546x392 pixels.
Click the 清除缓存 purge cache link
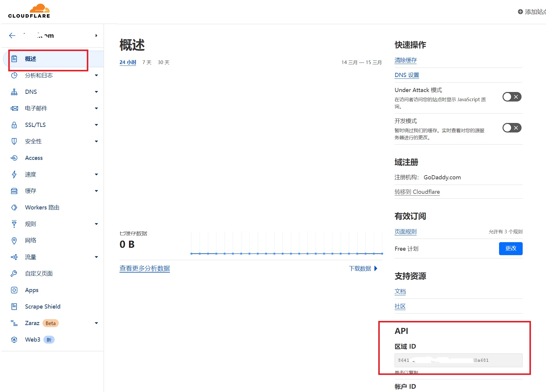[x=405, y=60]
